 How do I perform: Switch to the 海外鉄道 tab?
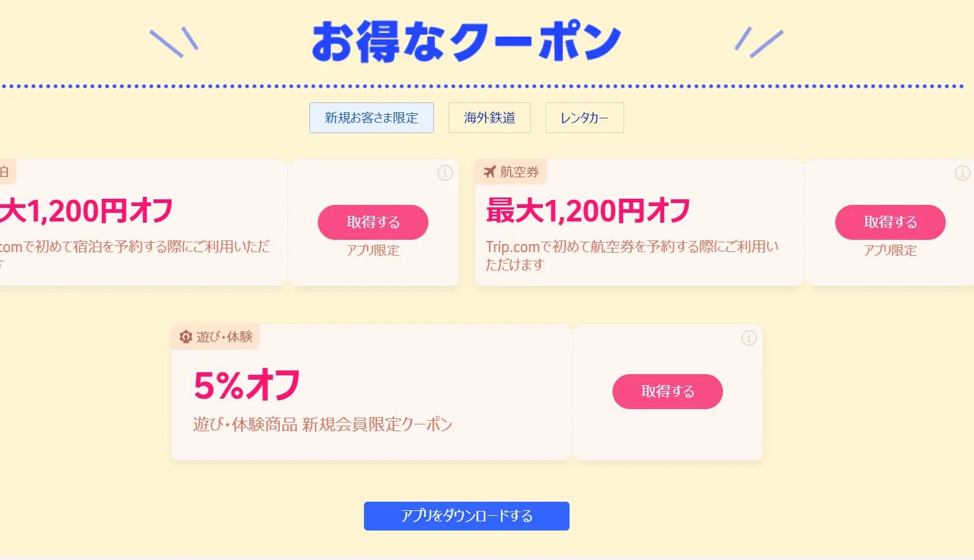pyautogui.click(x=489, y=117)
